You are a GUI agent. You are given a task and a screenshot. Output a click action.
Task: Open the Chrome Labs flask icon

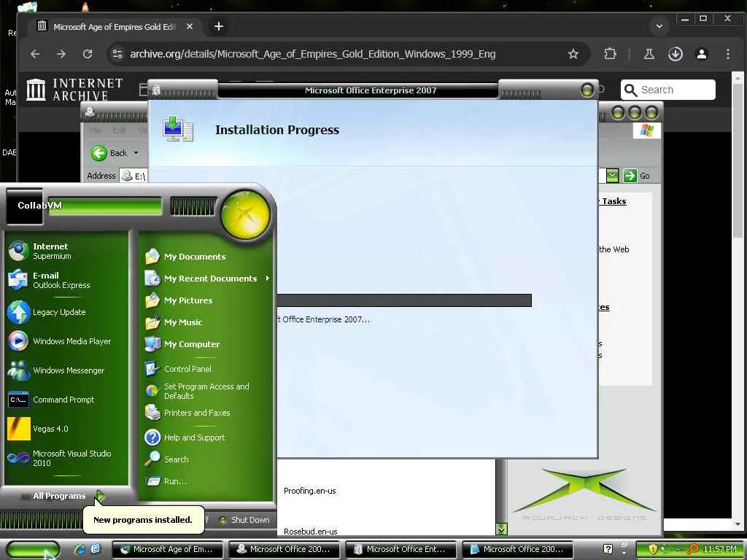pyautogui.click(x=649, y=54)
